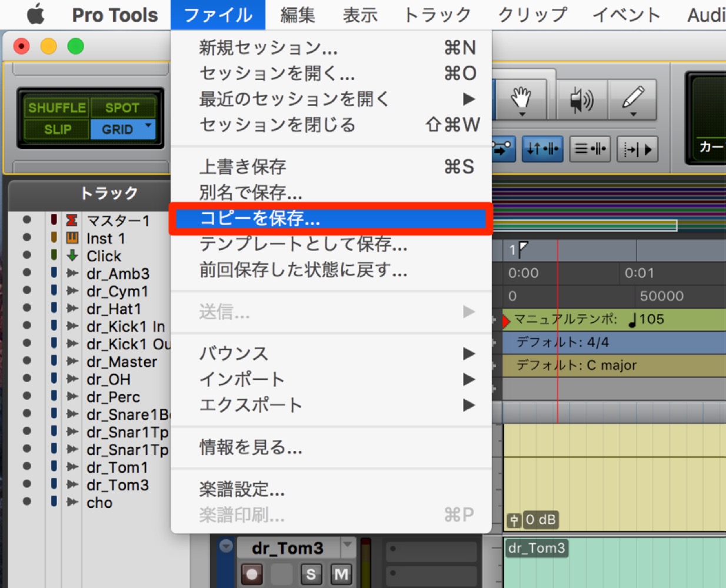Viewport: 726px width, 588px height.
Task: Click dr_Hat1 track color strip
Action: 54,308
